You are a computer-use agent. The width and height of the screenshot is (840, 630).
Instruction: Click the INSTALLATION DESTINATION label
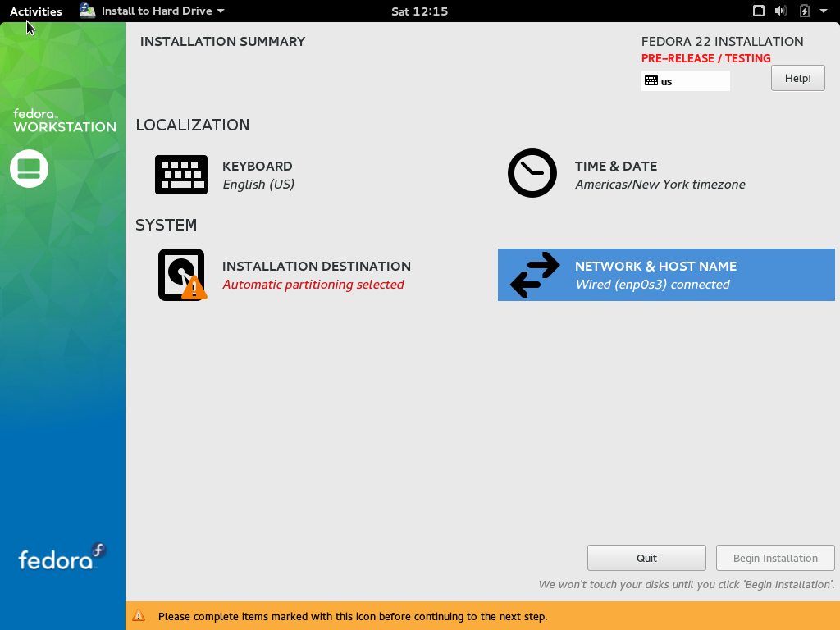[x=317, y=267]
